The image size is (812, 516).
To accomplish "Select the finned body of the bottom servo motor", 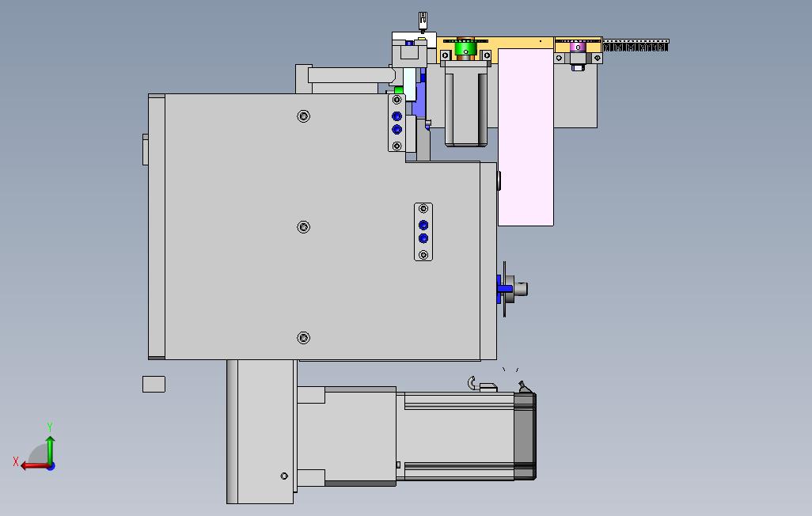I will (x=455, y=436).
